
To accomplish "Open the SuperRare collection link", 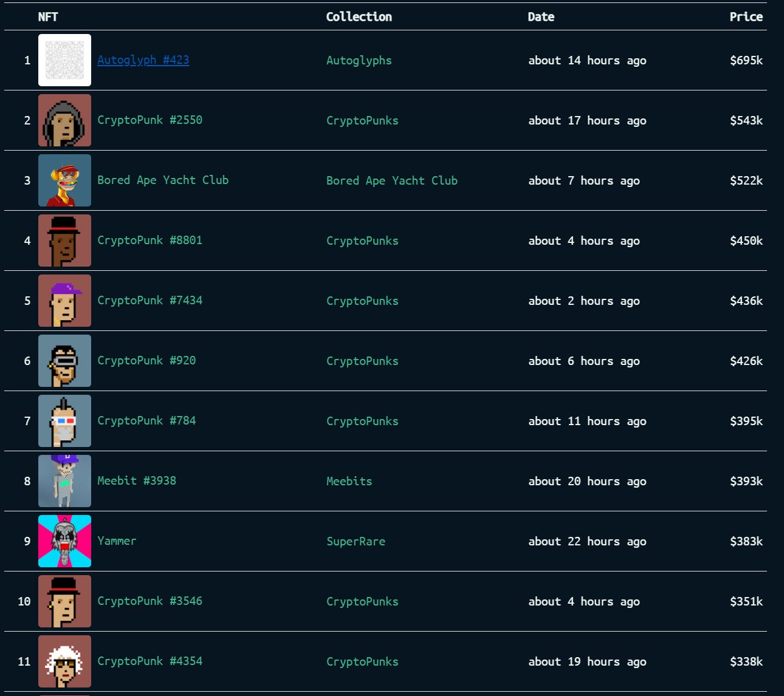I will coord(356,541).
